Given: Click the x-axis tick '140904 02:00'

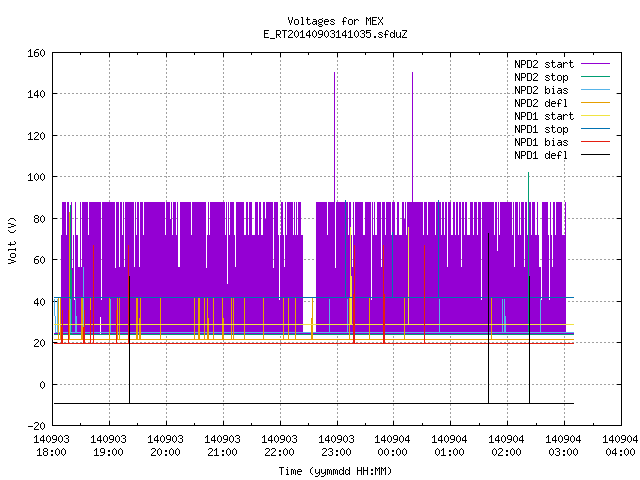Looking at the screenshot, I should 506,446.
